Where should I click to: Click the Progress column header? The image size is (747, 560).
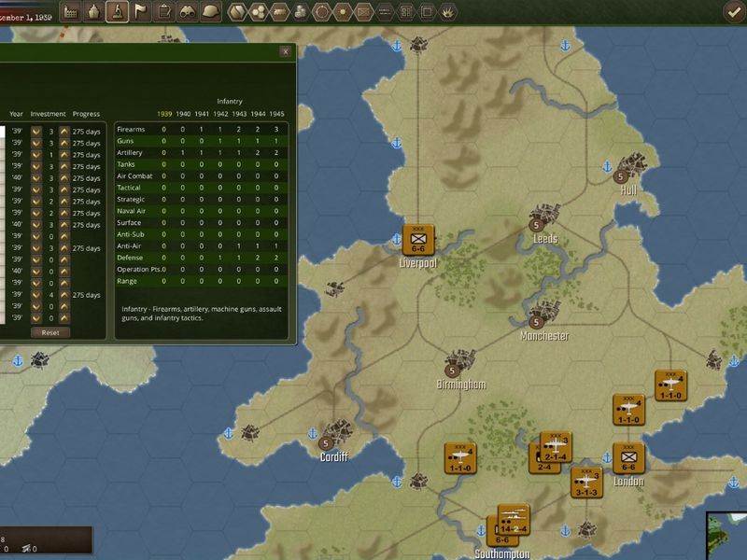tap(86, 114)
